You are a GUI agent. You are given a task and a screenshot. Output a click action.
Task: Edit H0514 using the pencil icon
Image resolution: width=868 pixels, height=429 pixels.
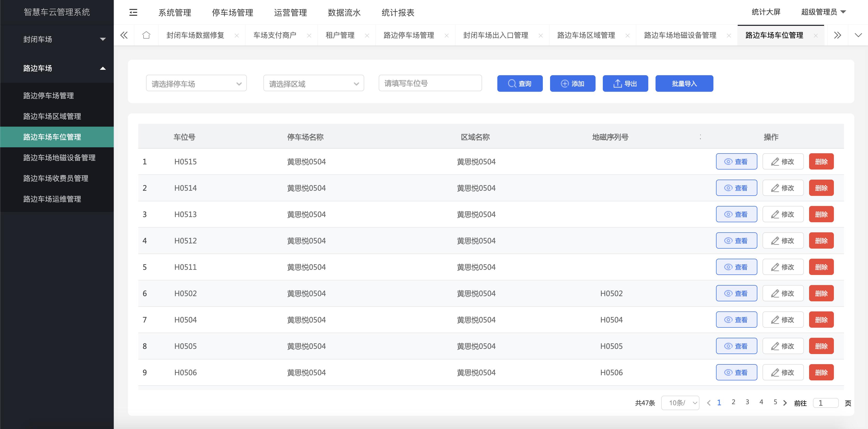[775, 188]
